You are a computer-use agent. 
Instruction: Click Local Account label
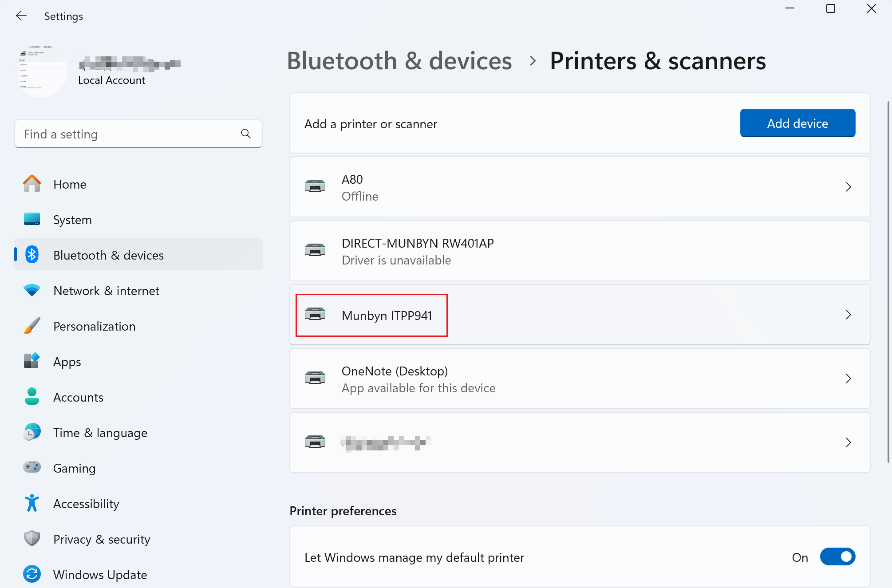111,80
